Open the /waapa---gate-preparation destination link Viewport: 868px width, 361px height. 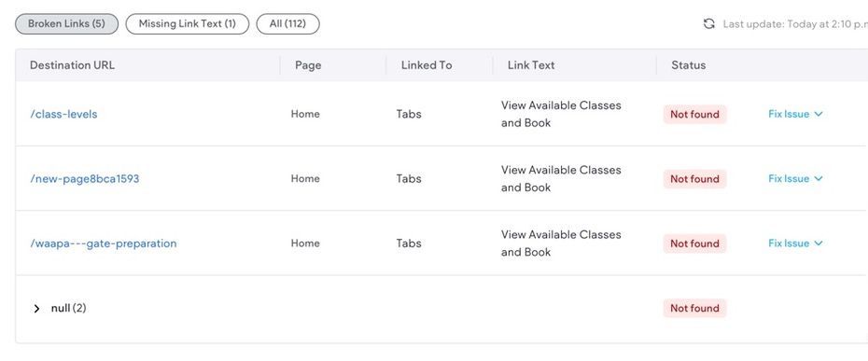104,243
